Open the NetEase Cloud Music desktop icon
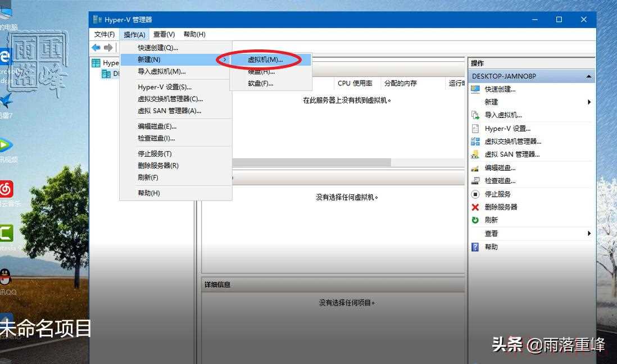 [x=6, y=189]
